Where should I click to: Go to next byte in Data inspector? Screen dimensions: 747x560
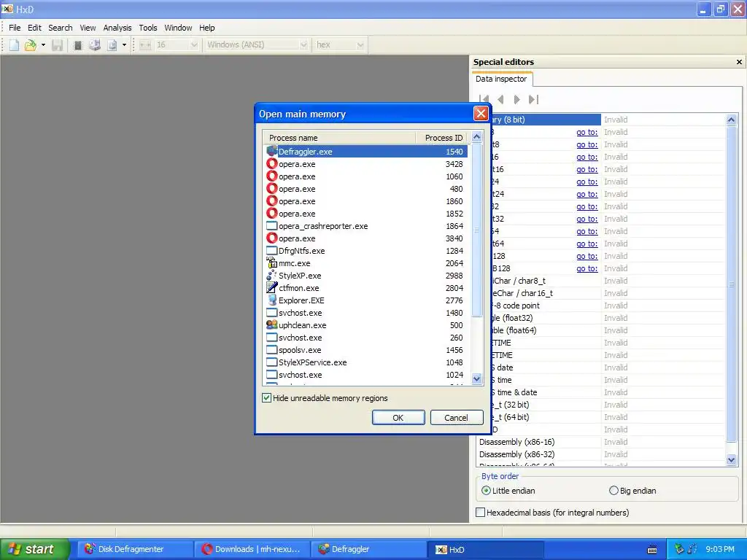[517, 99]
